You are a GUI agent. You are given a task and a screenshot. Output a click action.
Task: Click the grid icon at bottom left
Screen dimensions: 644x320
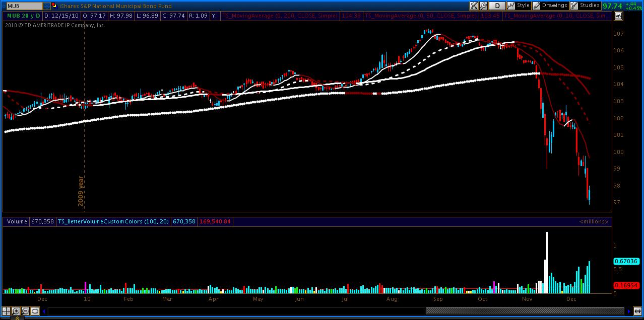tap(7, 311)
